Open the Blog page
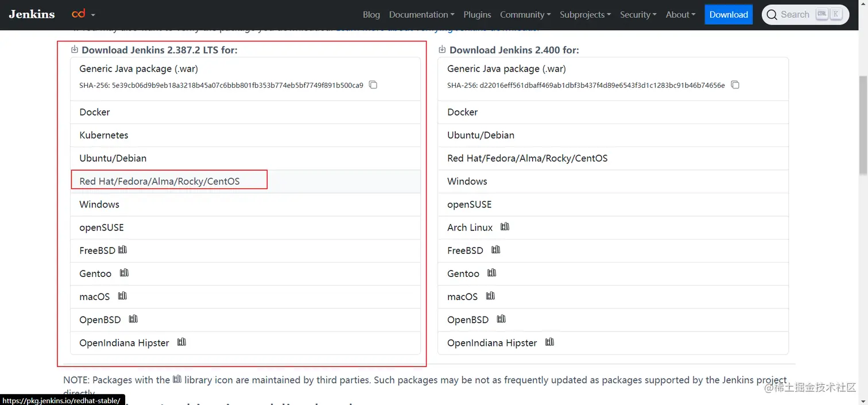Image resolution: width=868 pixels, height=405 pixels. coord(371,14)
